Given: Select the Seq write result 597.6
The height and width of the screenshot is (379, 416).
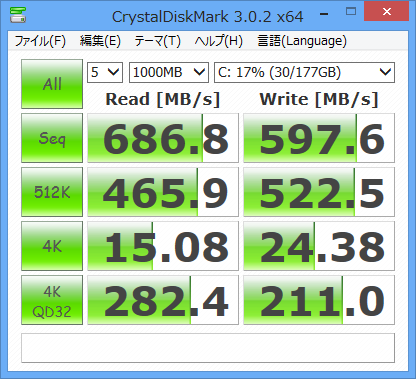Looking at the screenshot, I should tap(319, 138).
